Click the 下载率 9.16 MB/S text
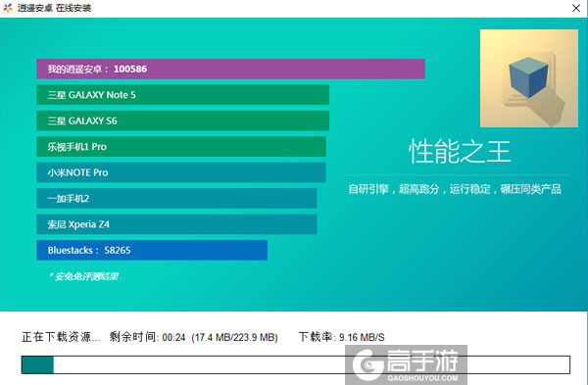The image size is (588, 385). tap(342, 337)
